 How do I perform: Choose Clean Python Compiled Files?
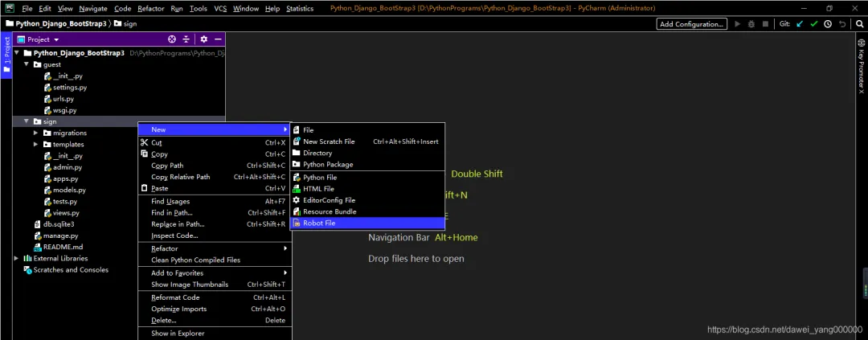[x=215, y=260]
